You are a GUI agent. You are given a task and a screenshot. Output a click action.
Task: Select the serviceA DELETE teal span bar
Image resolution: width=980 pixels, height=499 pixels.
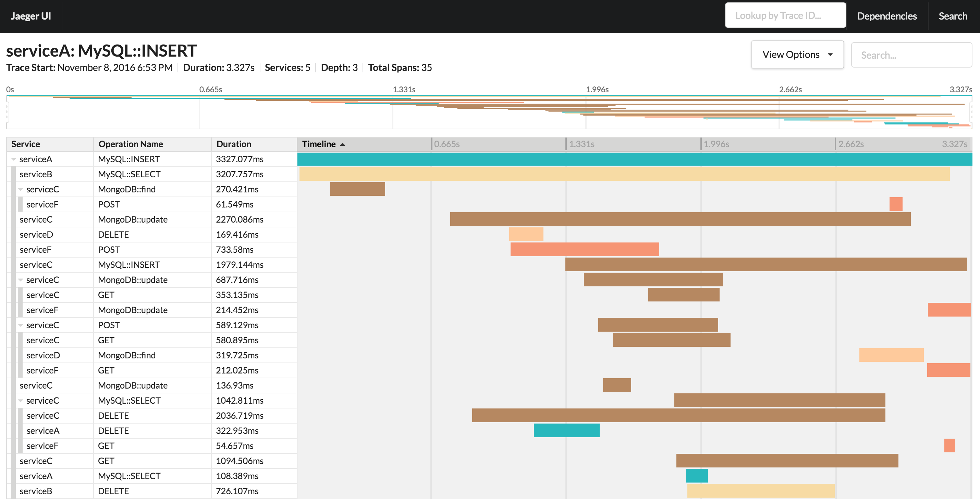(x=566, y=430)
